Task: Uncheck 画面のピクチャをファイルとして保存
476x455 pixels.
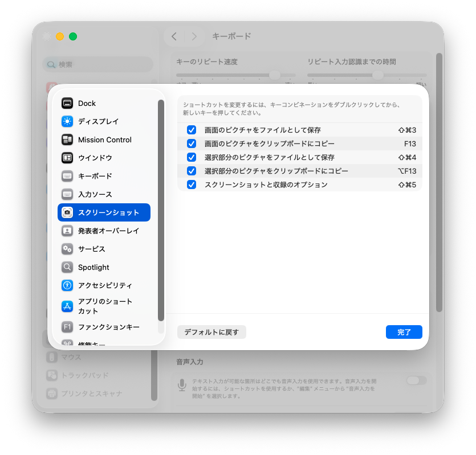Action: [x=192, y=130]
